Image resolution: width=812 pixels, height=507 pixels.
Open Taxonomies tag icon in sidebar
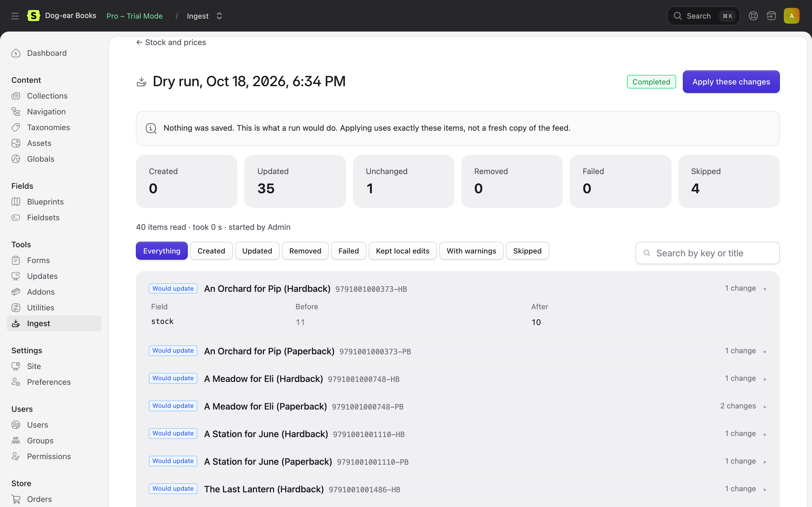(16, 127)
